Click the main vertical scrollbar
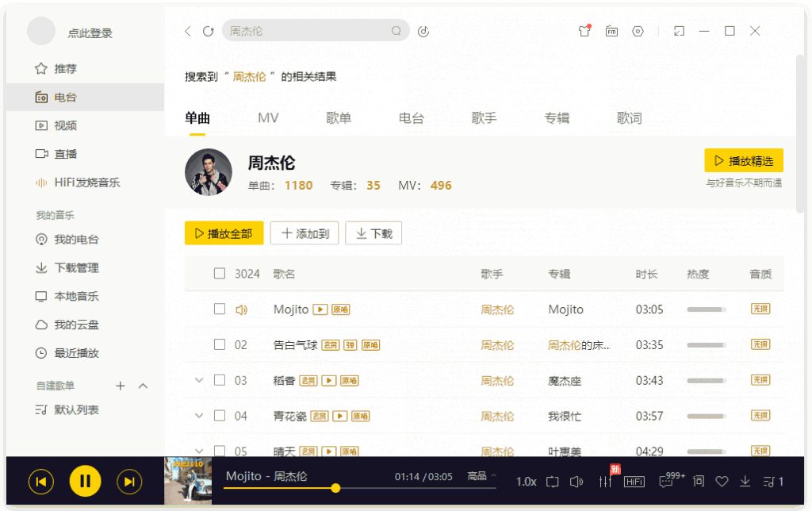 800,133
